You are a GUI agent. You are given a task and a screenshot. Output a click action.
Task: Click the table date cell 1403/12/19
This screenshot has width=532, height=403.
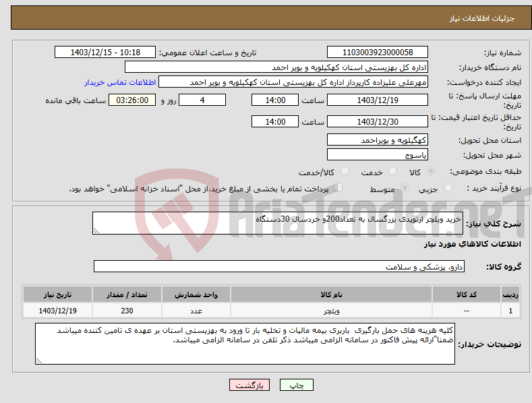coord(58,311)
